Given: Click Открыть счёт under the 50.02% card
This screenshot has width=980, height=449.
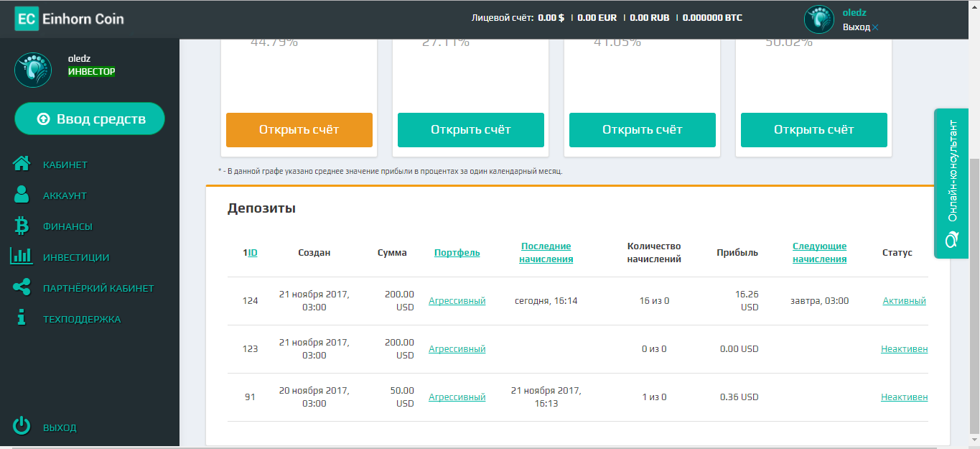Looking at the screenshot, I should pos(814,130).
